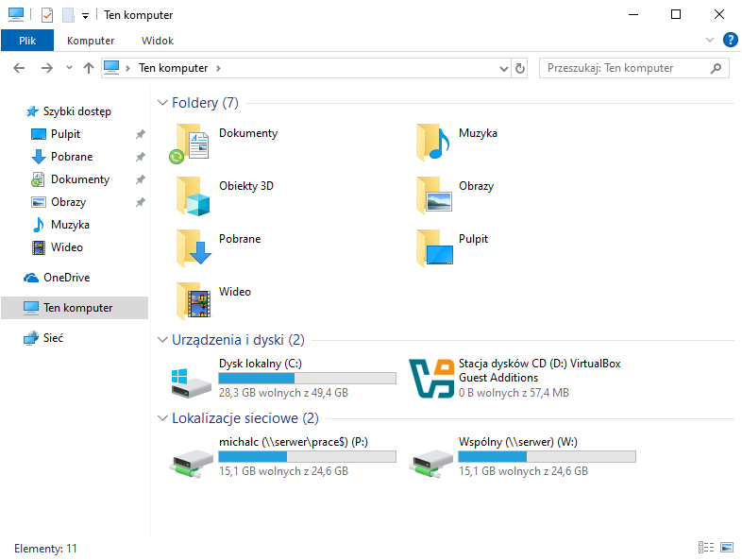Click the Dysk lokalny (C:) usage bar

coord(307,379)
